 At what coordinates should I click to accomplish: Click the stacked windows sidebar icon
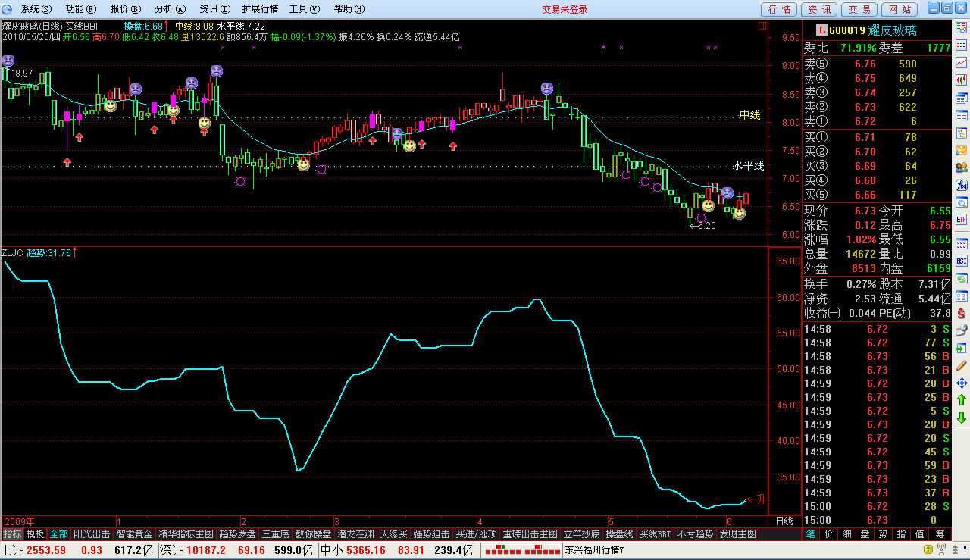pos(962,98)
